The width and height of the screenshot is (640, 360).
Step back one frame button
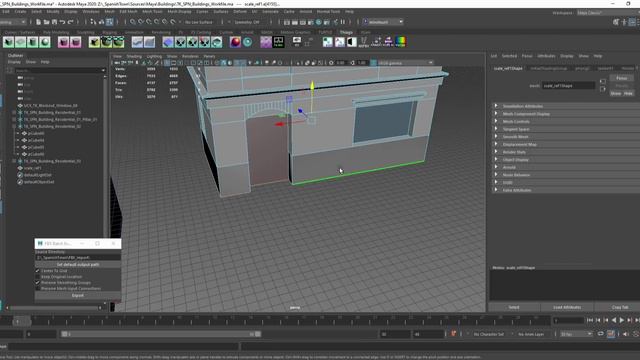tap(606, 320)
